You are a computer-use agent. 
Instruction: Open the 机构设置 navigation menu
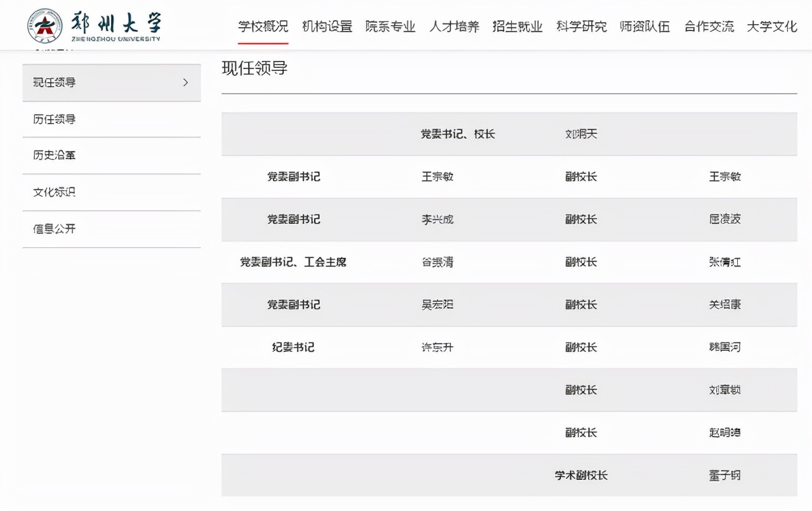327,27
